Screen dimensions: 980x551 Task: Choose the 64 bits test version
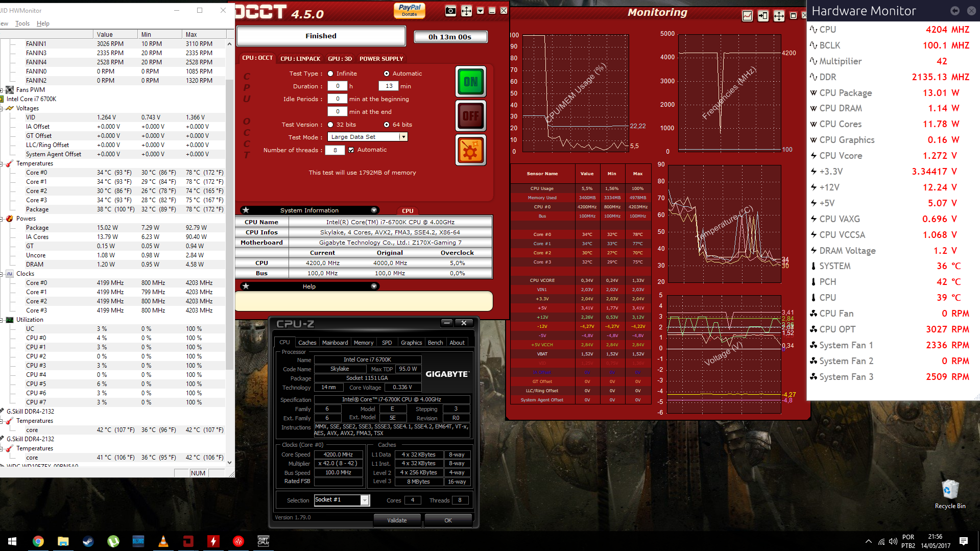[x=387, y=125]
